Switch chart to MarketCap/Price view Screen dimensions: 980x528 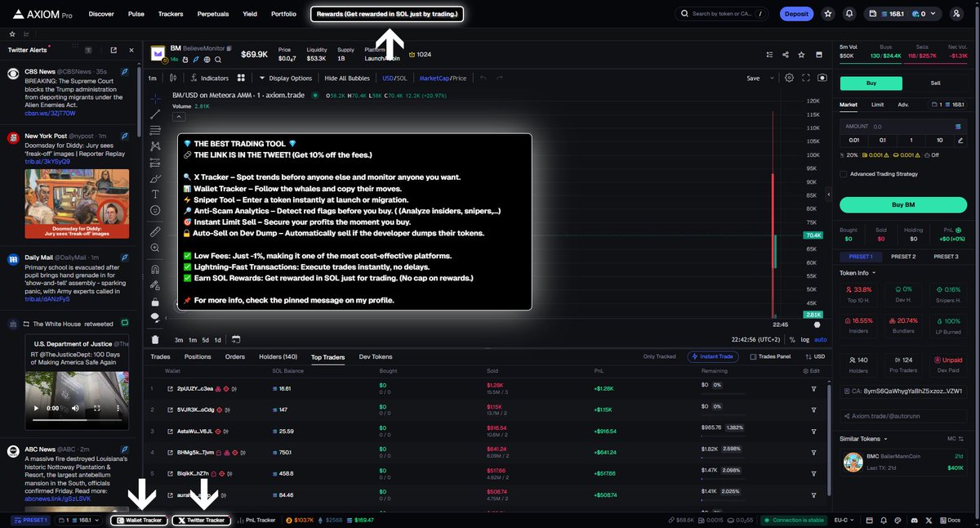(443, 78)
